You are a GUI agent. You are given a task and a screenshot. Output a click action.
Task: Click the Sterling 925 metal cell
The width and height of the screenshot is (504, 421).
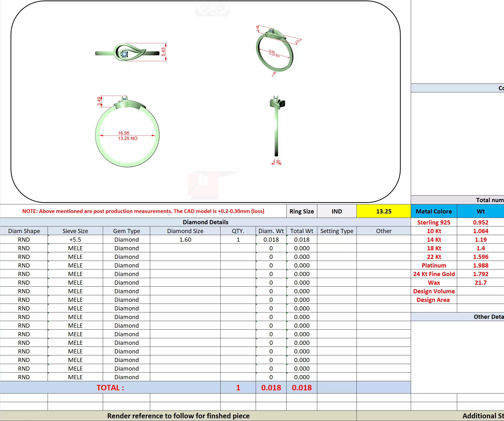coord(434,222)
